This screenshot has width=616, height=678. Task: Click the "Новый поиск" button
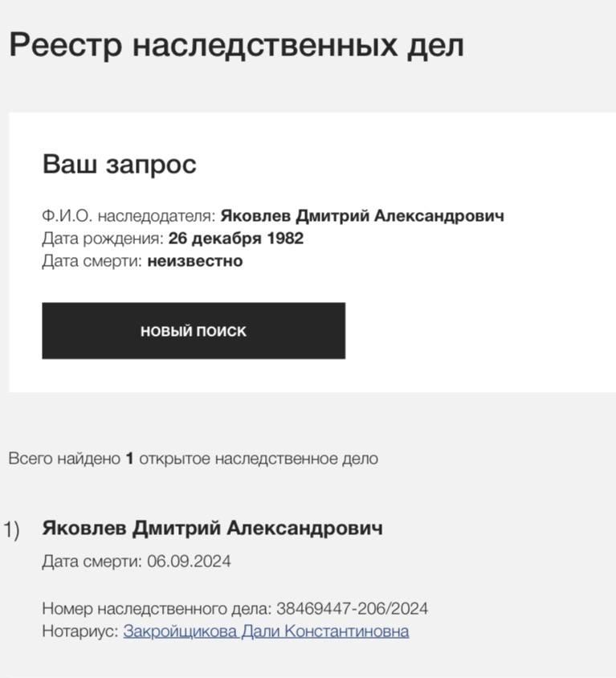[x=193, y=331]
